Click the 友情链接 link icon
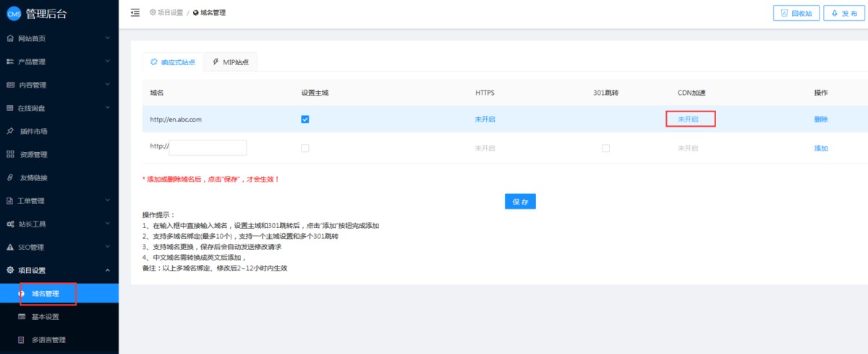This screenshot has width=868, height=354. click(10, 177)
